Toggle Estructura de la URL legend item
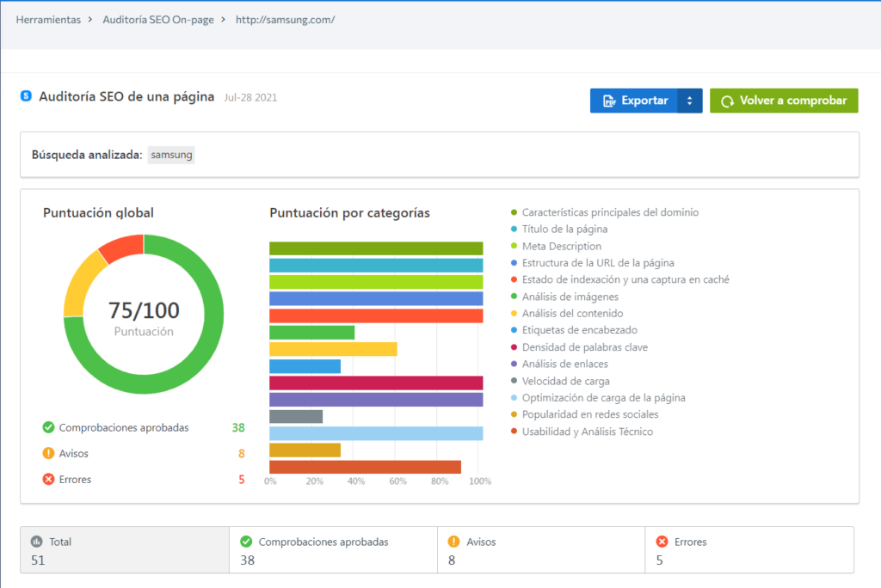 tap(592, 263)
